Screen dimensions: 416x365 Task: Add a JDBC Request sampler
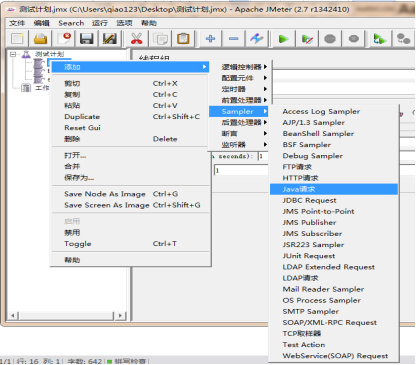[334, 200]
